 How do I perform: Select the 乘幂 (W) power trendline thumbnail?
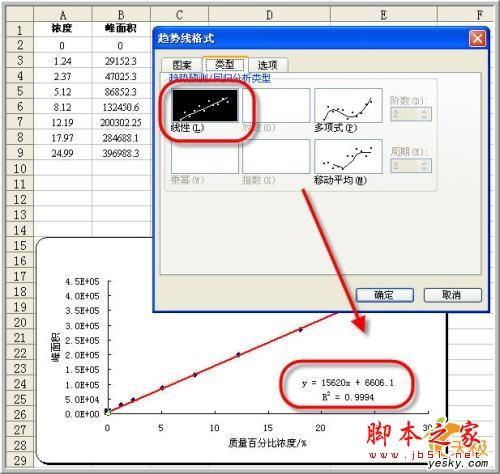pyautogui.click(x=205, y=156)
